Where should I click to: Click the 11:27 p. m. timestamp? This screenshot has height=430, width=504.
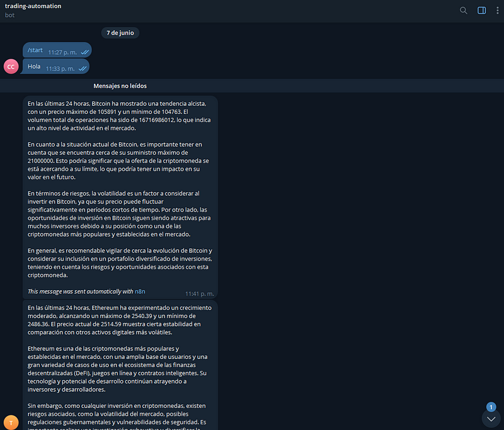coord(62,52)
